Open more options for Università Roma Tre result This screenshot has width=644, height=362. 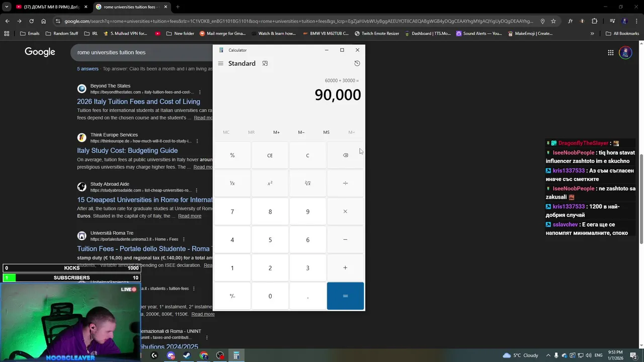pos(184,239)
